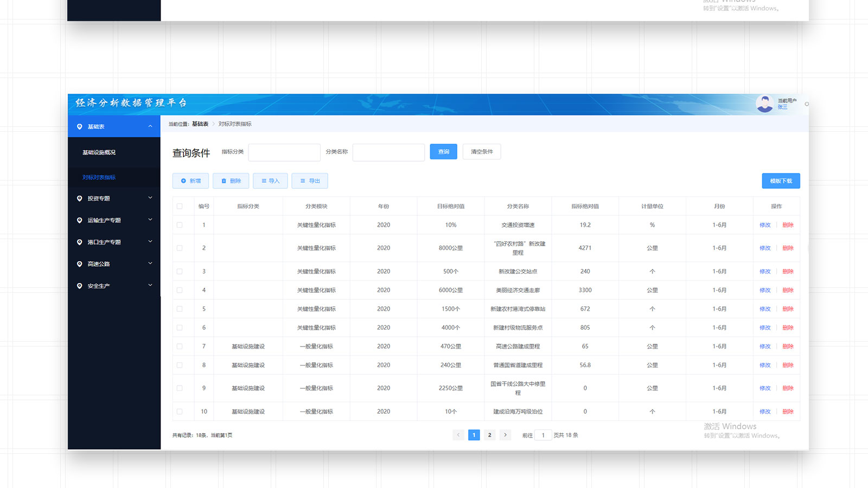Click the 新增 add button icon
The height and width of the screenshot is (488, 868).
[183, 181]
